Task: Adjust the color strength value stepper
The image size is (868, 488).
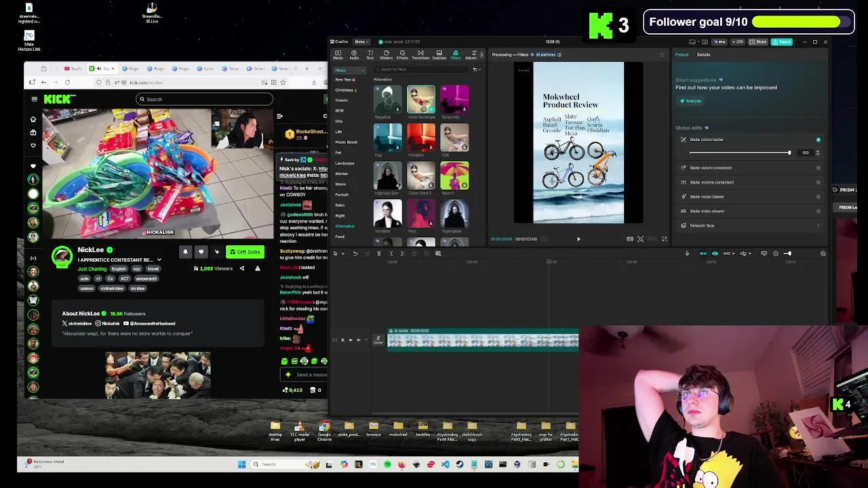Action: click(x=817, y=152)
